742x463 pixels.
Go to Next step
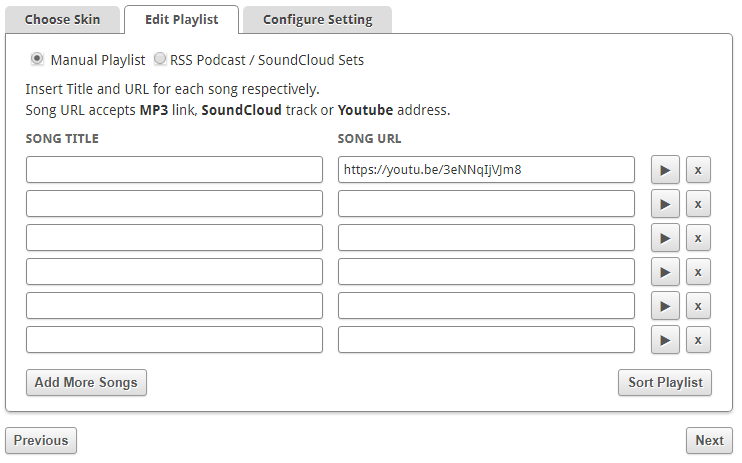pos(709,440)
